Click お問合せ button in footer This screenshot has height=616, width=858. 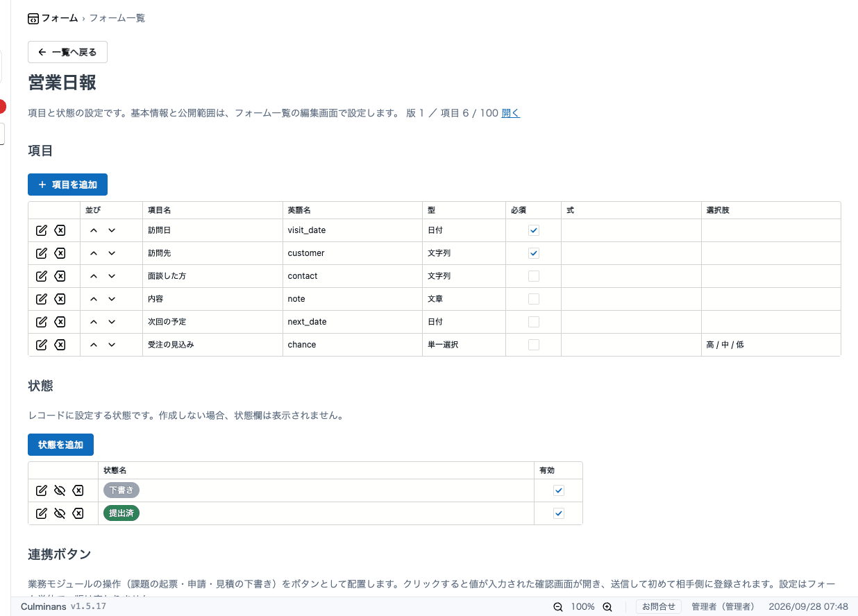tap(659, 607)
